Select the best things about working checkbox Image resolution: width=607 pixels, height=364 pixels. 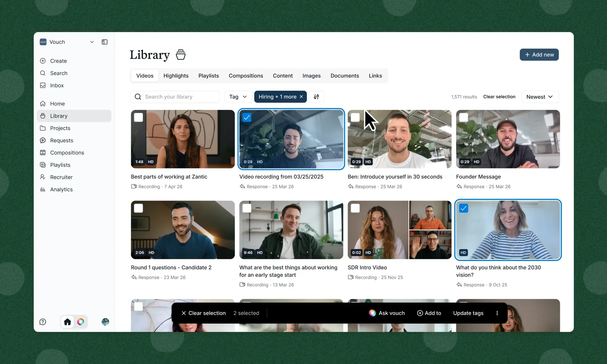coord(247,208)
